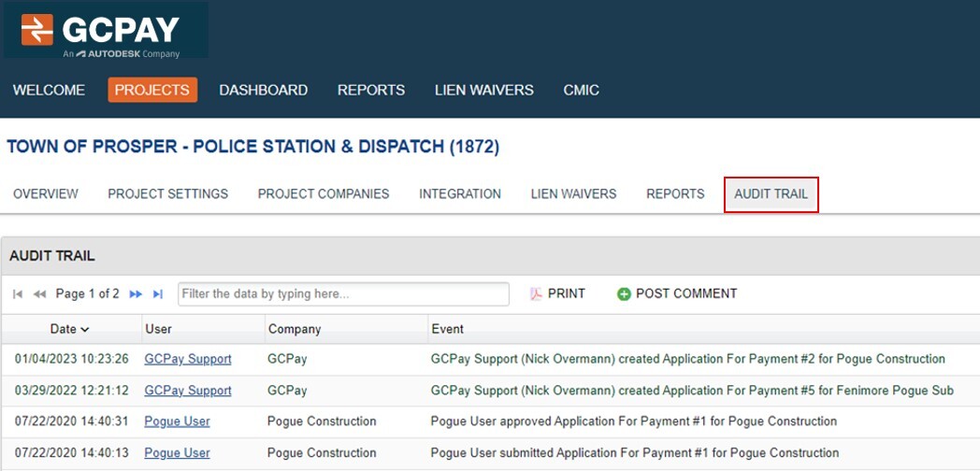Click the Town of Prosper project title
Viewport: 980px width, 471px height.
pyautogui.click(x=253, y=148)
